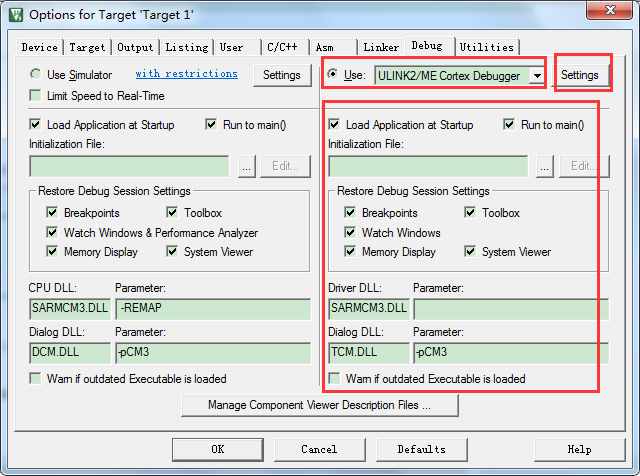Click empty Driver DLL parameter field

[x=511, y=308]
